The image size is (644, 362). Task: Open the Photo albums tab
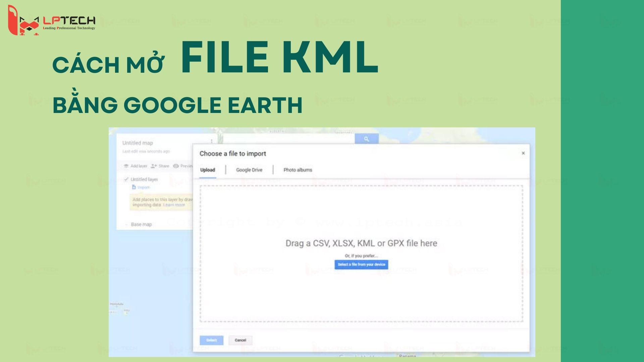pos(298,170)
